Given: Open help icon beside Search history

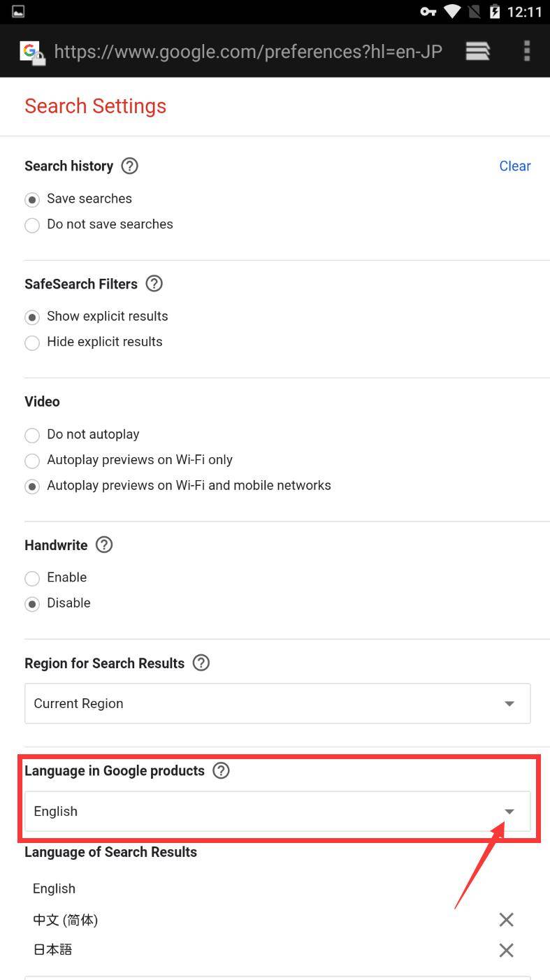Looking at the screenshot, I should [x=129, y=166].
